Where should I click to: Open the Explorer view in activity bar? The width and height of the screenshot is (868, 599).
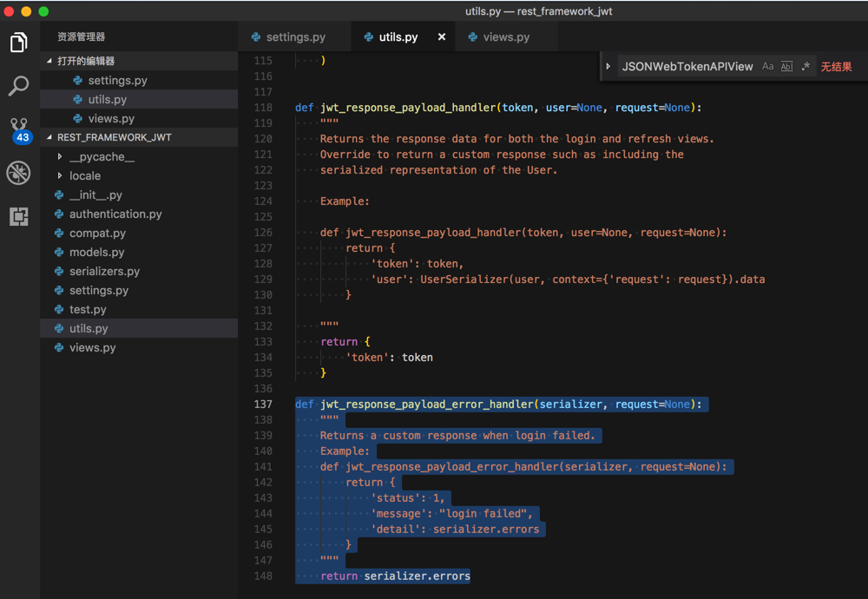[x=18, y=42]
